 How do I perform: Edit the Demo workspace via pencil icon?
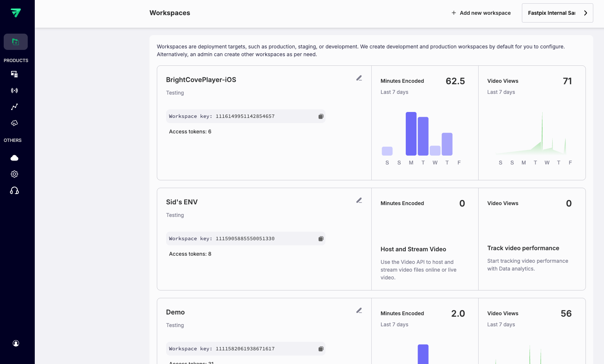[x=359, y=310]
